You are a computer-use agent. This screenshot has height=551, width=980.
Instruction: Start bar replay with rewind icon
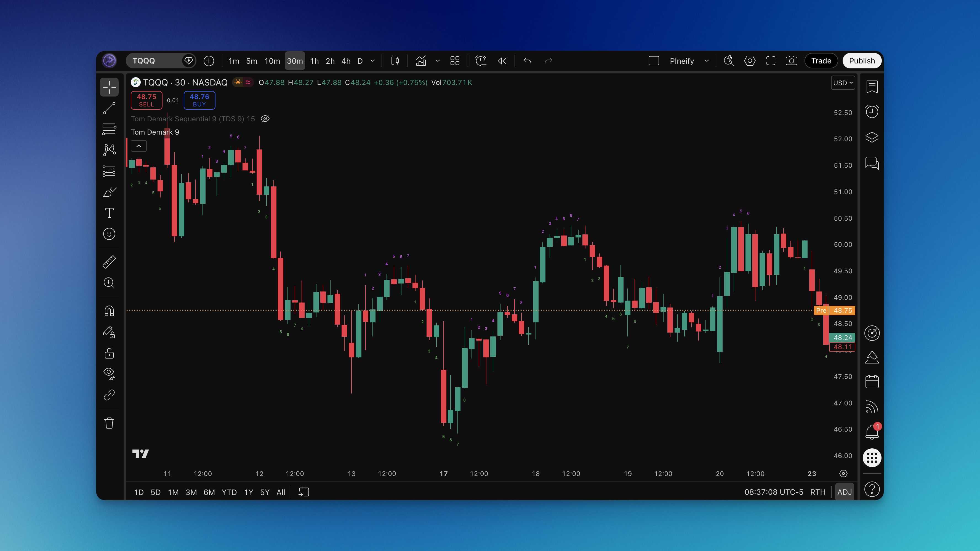[x=502, y=61]
